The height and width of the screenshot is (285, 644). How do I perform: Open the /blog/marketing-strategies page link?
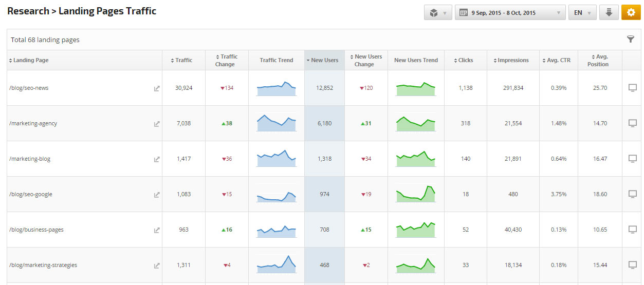click(x=43, y=265)
